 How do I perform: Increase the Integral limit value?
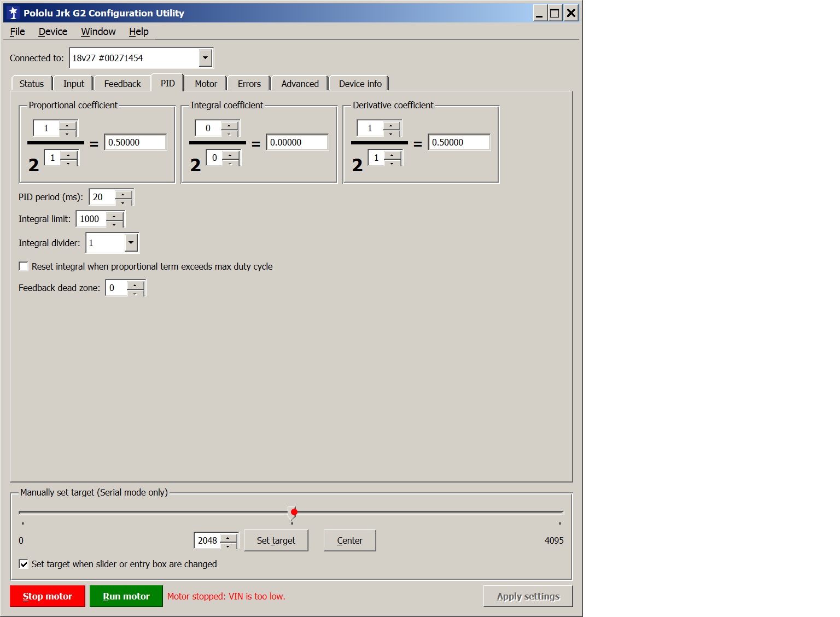[x=114, y=216]
